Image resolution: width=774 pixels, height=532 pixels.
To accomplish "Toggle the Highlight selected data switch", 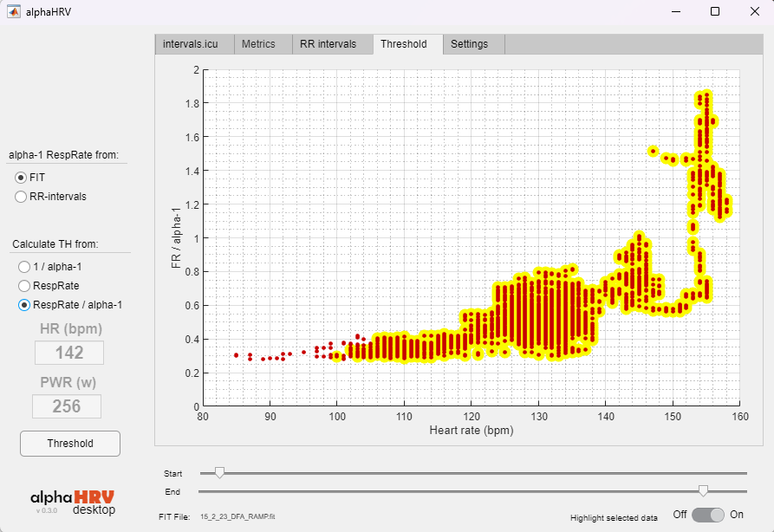I will point(708,515).
